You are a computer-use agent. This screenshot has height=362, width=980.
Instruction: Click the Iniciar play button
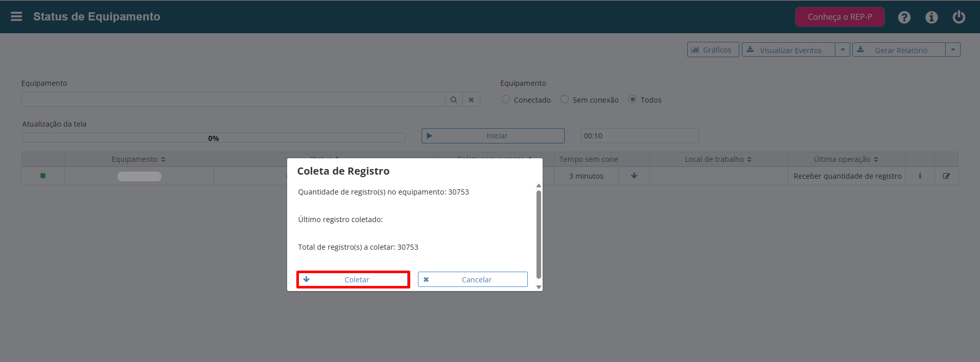[493, 136]
